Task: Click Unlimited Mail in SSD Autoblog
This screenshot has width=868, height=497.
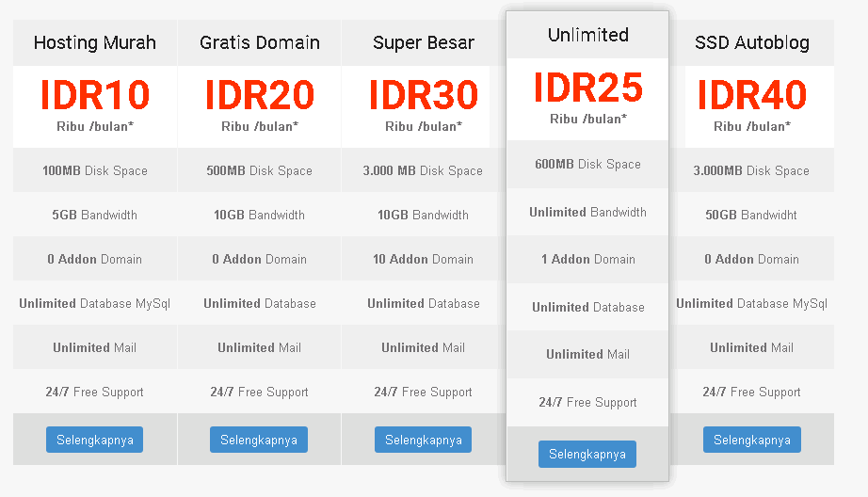Action: (751, 347)
